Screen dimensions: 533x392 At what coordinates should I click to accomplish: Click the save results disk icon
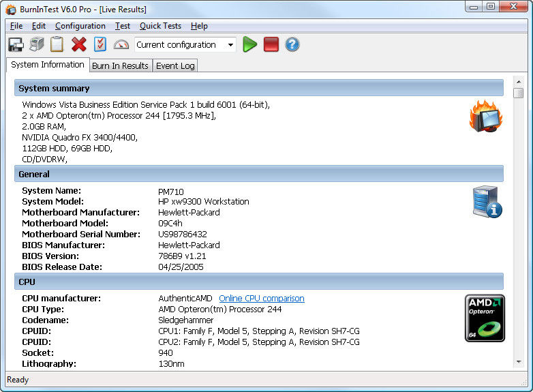16,45
